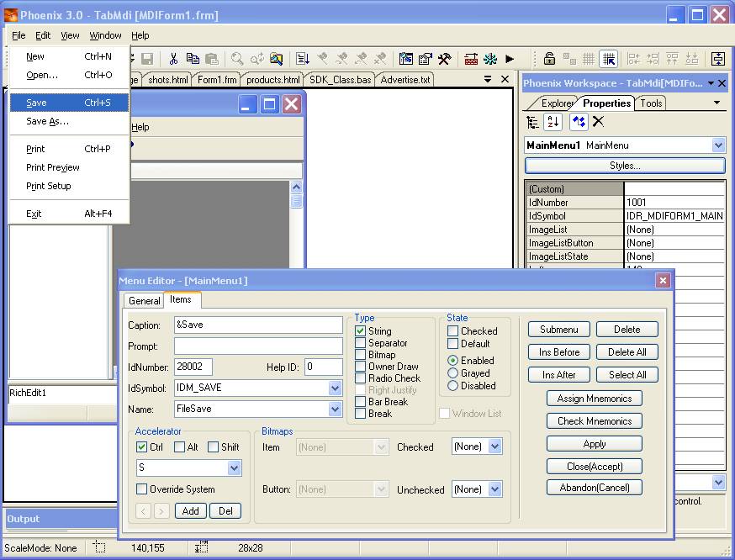Select the Grayed radio button

tap(452, 373)
